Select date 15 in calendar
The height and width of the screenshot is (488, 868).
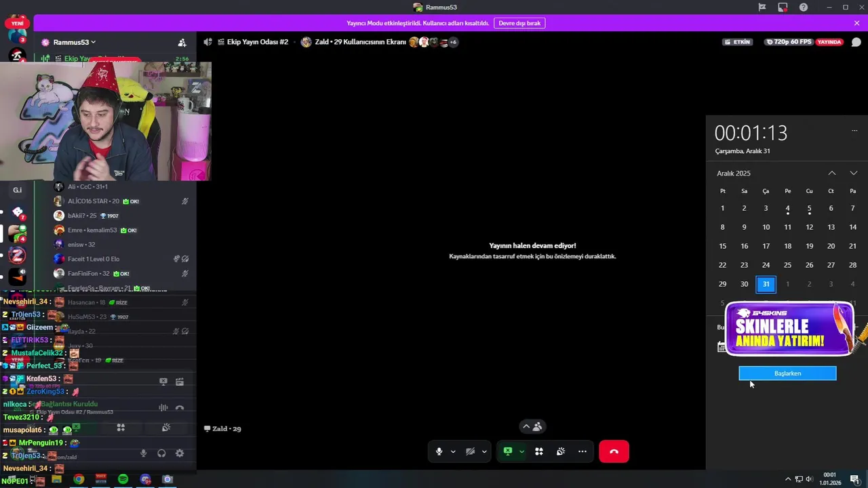coord(722,246)
